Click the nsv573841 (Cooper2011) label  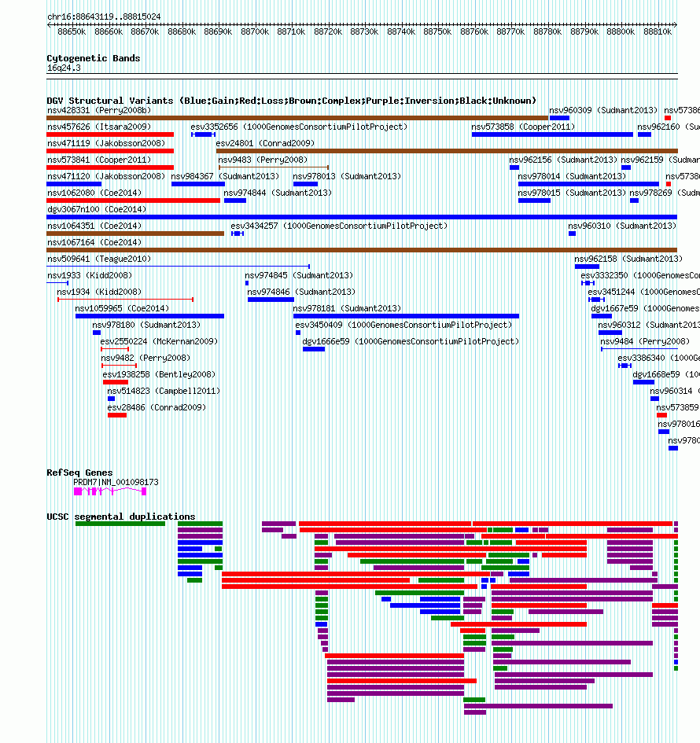pos(99,160)
